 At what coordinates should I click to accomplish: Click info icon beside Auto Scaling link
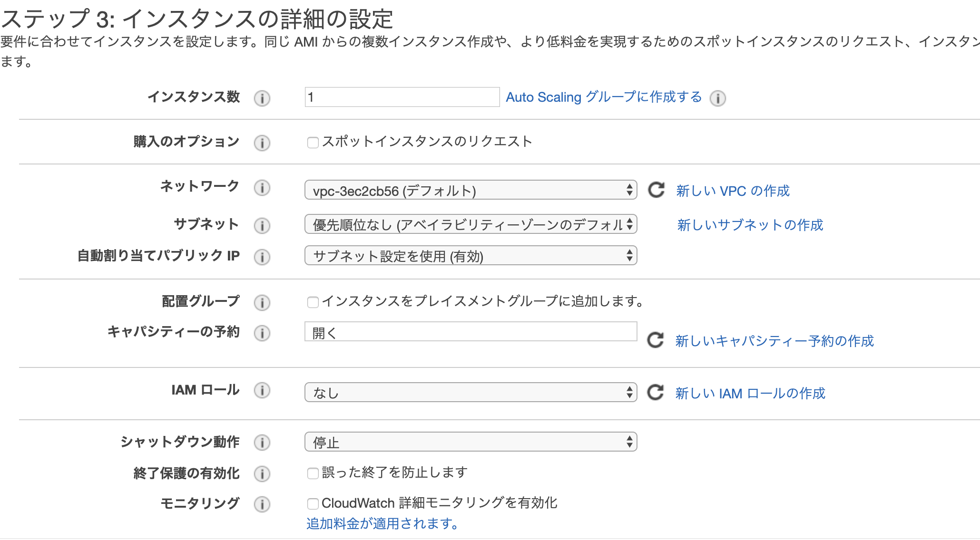pyautogui.click(x=717, y=98)
